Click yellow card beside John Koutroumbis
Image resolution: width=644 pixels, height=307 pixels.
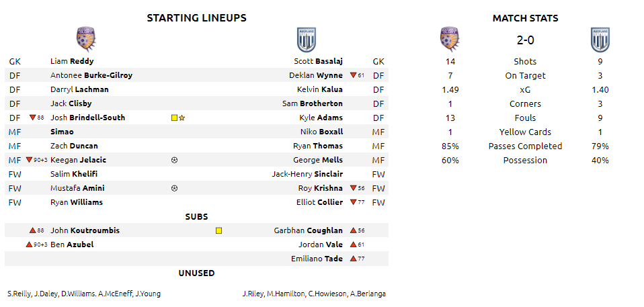[218, 230]
